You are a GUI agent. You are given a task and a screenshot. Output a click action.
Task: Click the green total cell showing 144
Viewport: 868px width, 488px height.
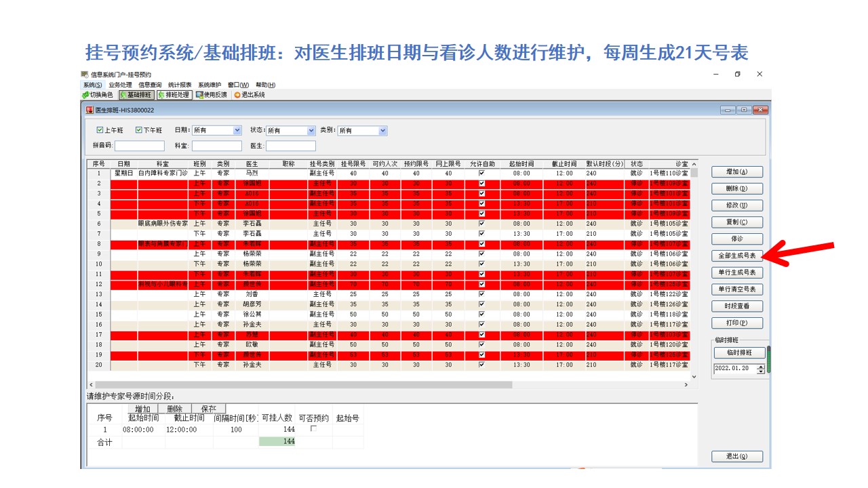coord(277,441)
